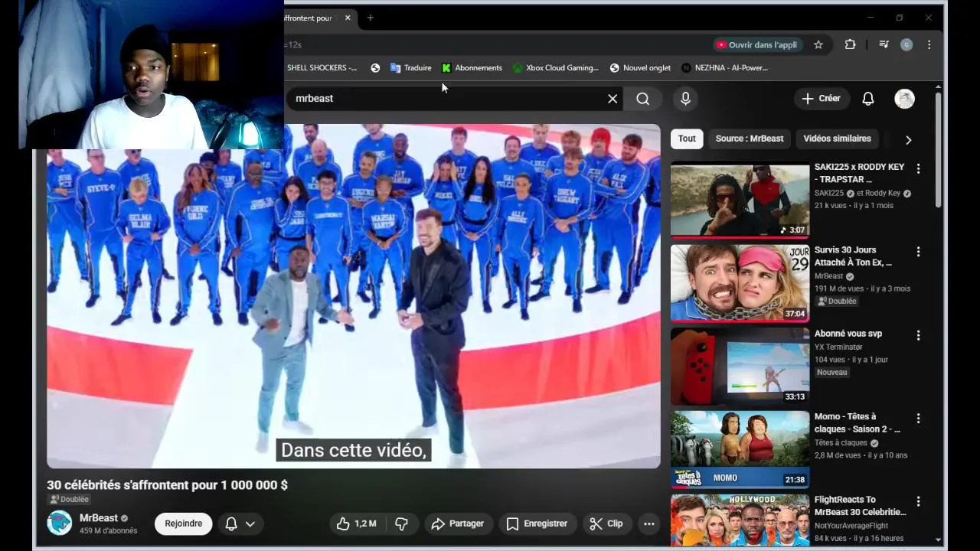Select the Tout filter chip
980x551 pixels.
pos(687,139)
